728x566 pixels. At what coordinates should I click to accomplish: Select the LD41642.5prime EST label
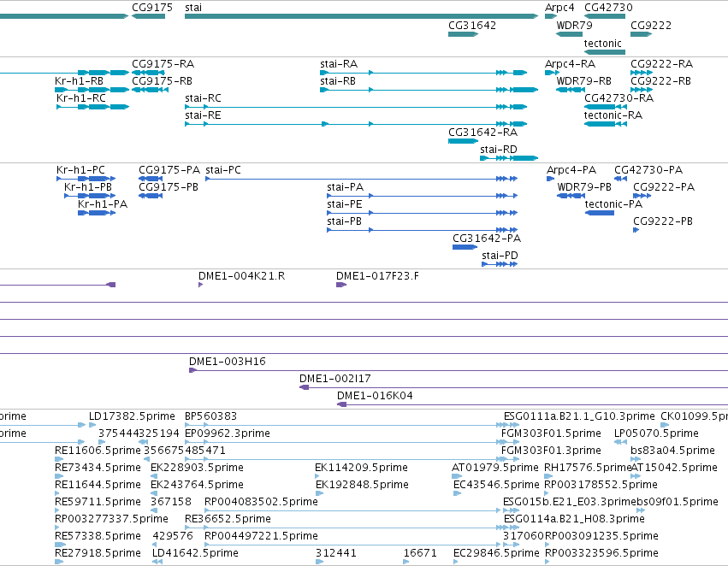tap(195, 553)
